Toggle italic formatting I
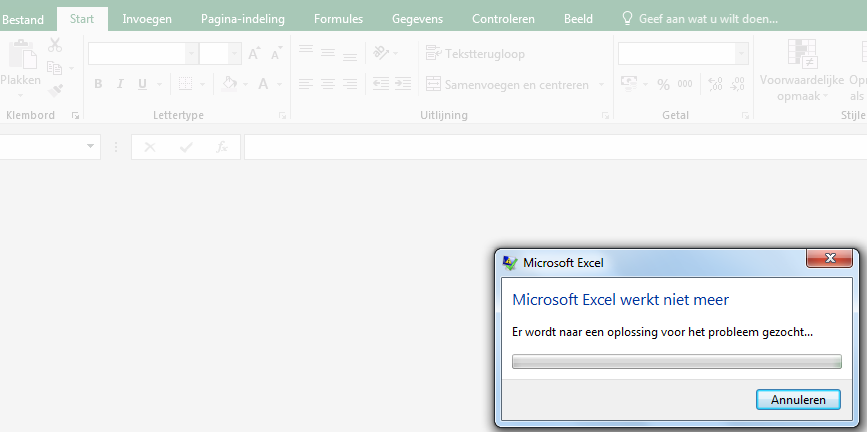Screen dimensions: 867x432 120,84
